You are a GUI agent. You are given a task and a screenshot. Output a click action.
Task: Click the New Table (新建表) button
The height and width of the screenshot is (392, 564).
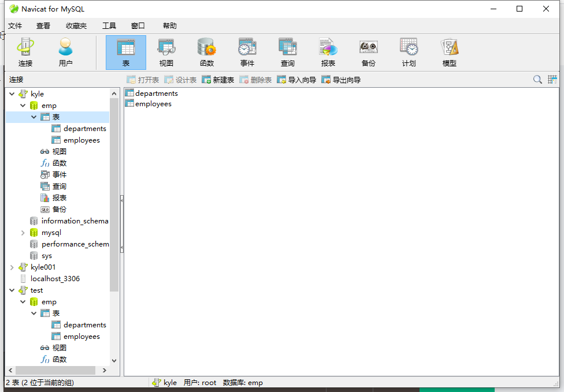218,80
